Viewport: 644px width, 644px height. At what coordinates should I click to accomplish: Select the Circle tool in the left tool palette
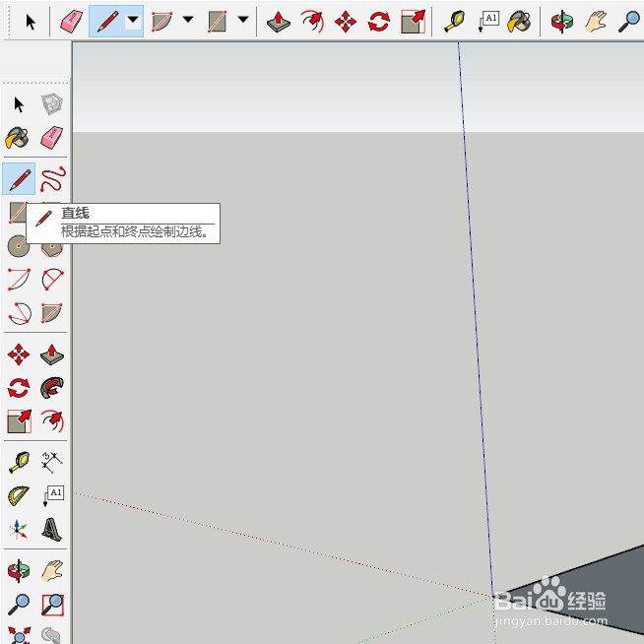click(x=19, y=246)
